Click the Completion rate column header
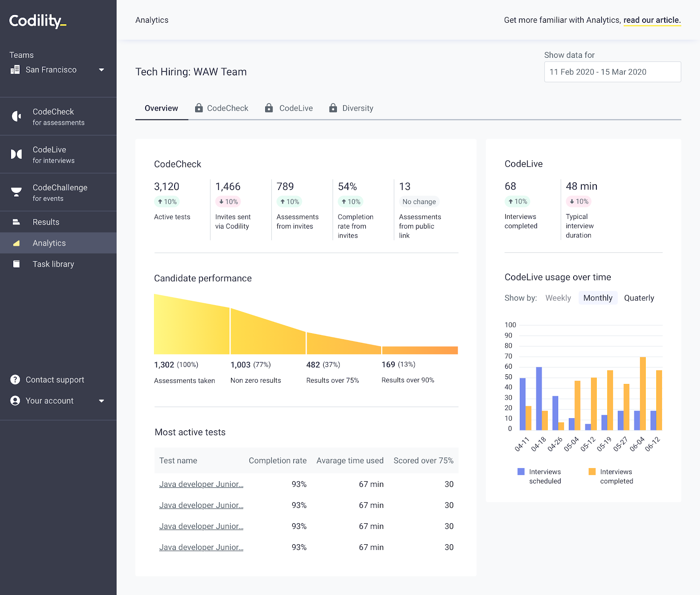700x595 pixels. point(277,461)
